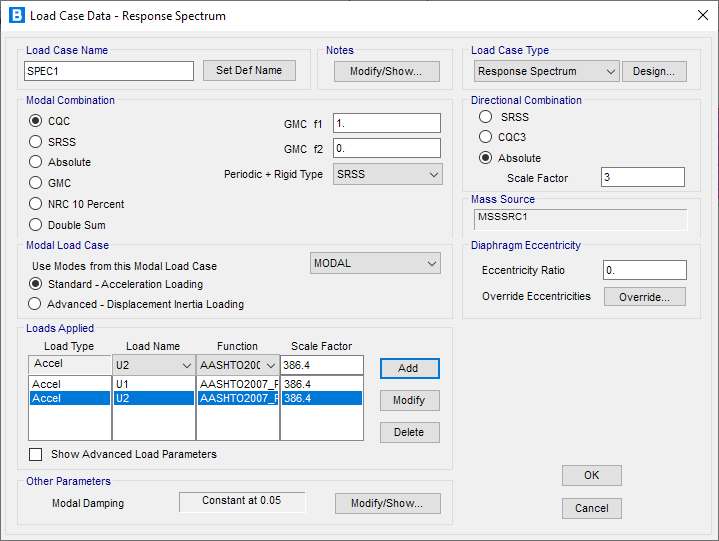The width and height of the screenshot is (719, 541).
Task: Open the eccentricity Override button
Action: (644, 297)
